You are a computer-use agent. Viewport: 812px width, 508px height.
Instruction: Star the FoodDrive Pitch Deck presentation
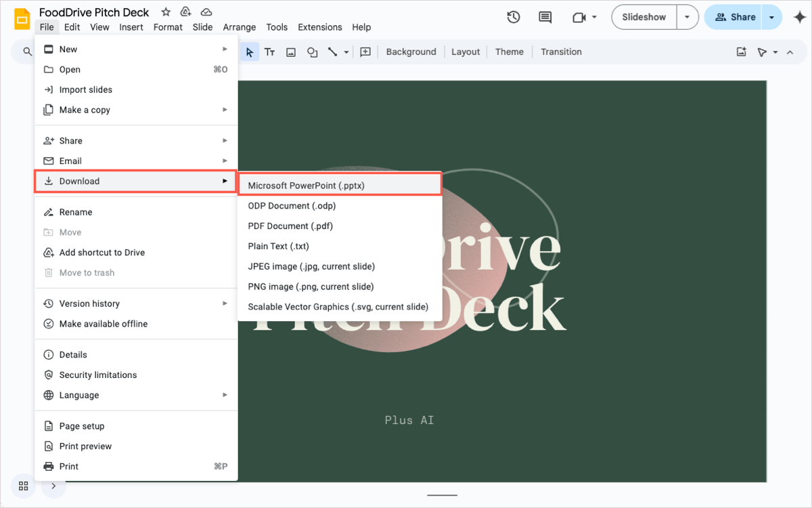(165, 12)
